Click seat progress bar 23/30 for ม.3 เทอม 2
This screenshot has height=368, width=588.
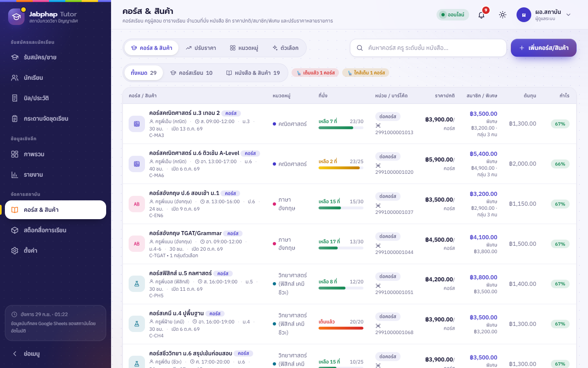pyautogui.click(x=341, y=128)
